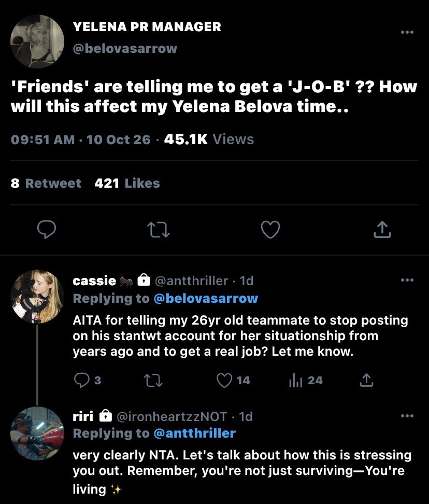Open Yelena PR Manager profile picture
429x504 pixels.
click(x=37, y=41)
